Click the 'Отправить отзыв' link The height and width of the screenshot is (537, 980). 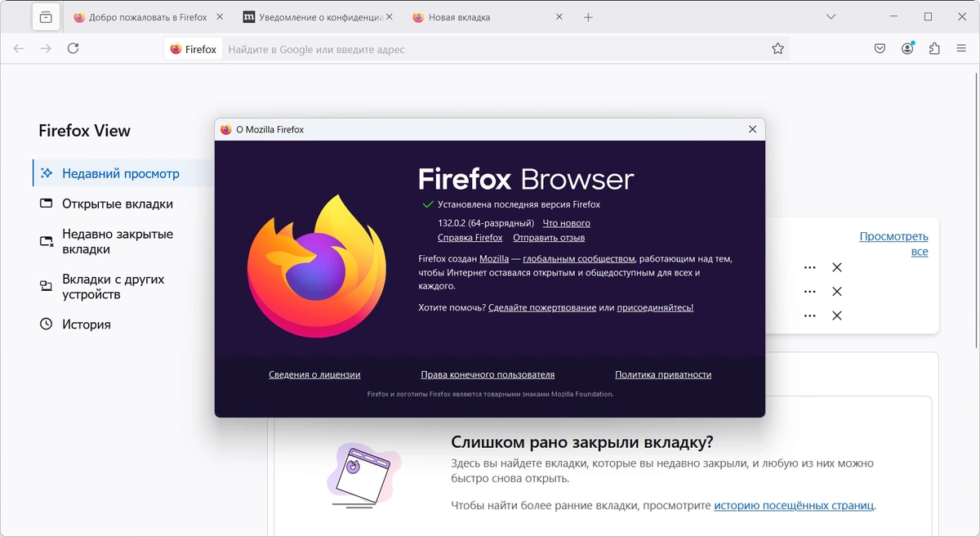point(549,238)
